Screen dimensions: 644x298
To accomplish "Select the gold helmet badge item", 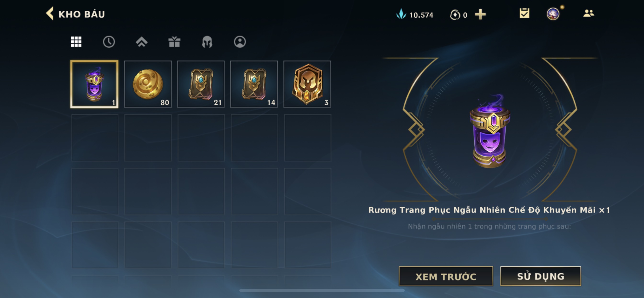I will (x=307, y=84).
